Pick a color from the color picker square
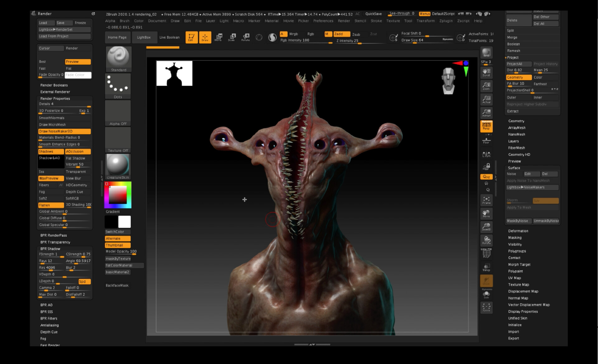 pos(118,194)
